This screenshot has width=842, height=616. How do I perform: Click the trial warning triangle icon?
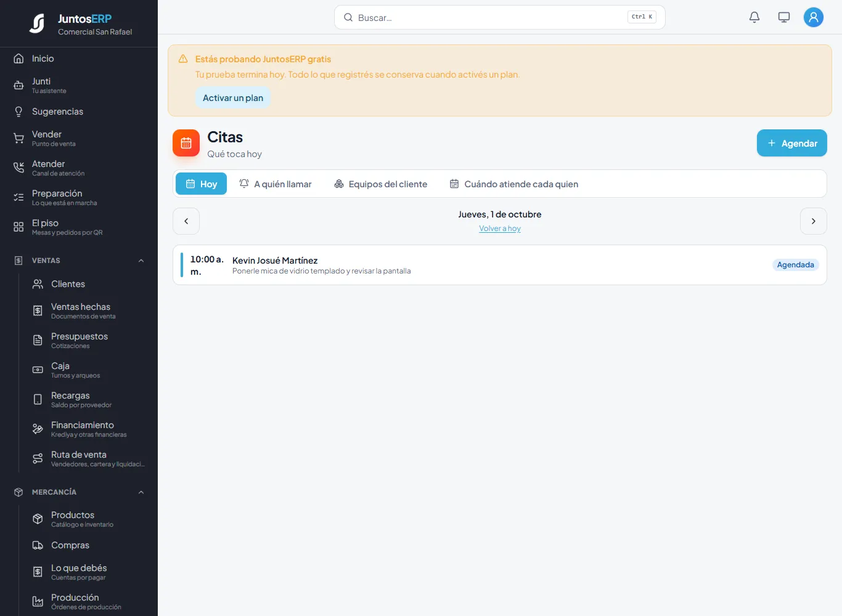click(x=183, y=59)
